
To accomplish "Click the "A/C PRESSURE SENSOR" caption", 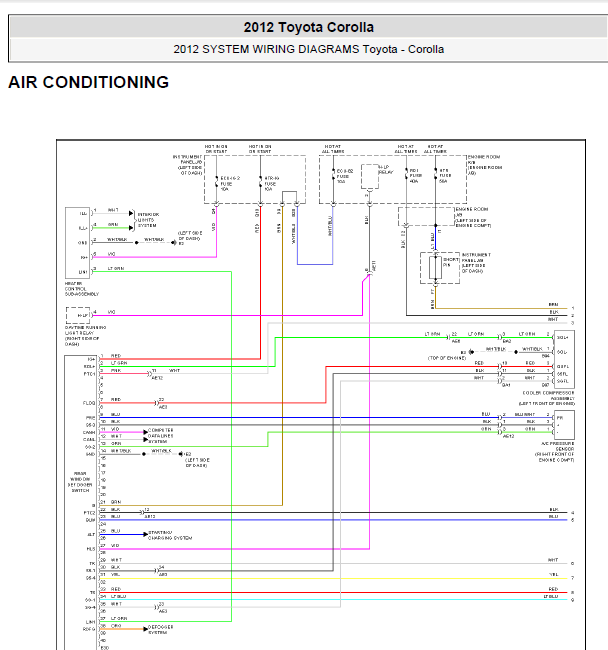I will 555,452.
